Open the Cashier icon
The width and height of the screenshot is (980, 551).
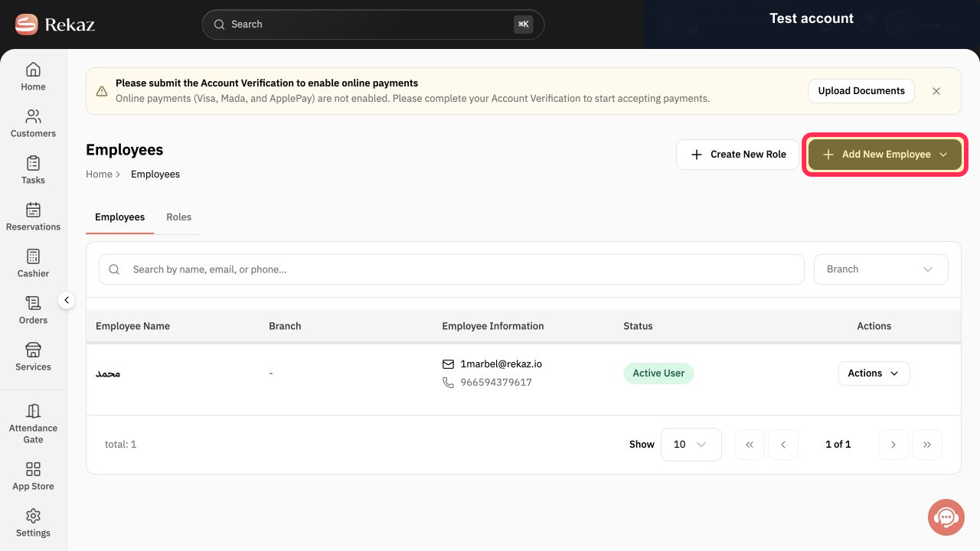[x=33, y=256]
